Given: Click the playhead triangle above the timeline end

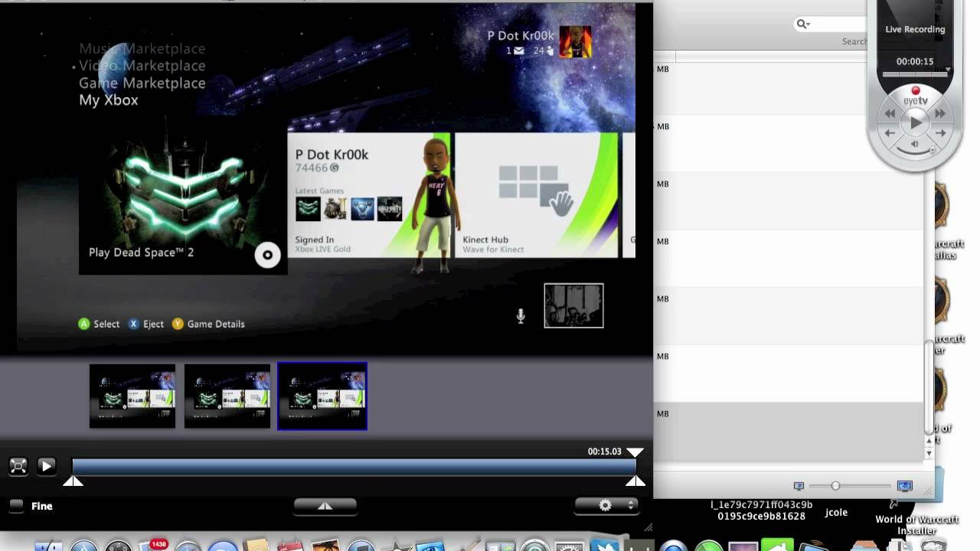Looking at the screenshot, I should [x=635, y=452].
